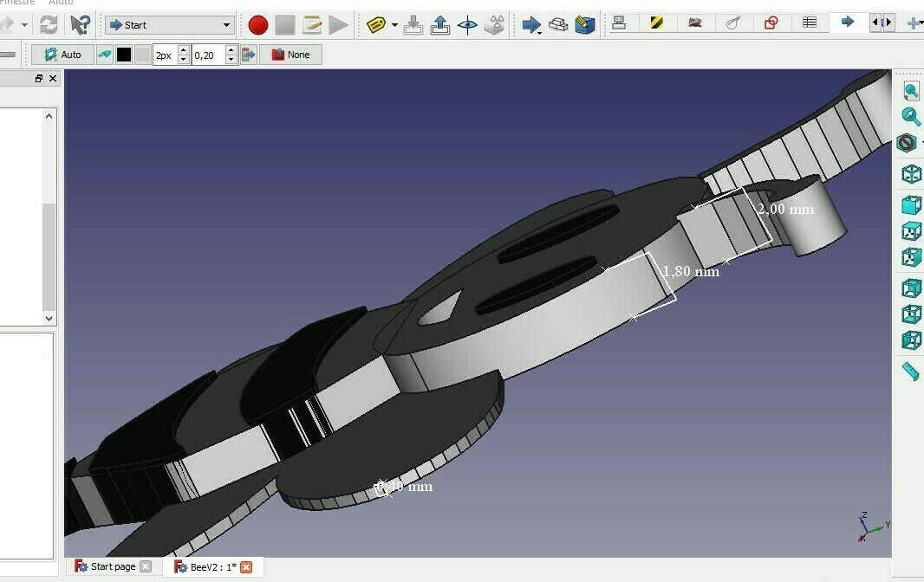Open the redo arrow history dropdown
Viewport: 924px width, 582px height.
pos(24,25)
